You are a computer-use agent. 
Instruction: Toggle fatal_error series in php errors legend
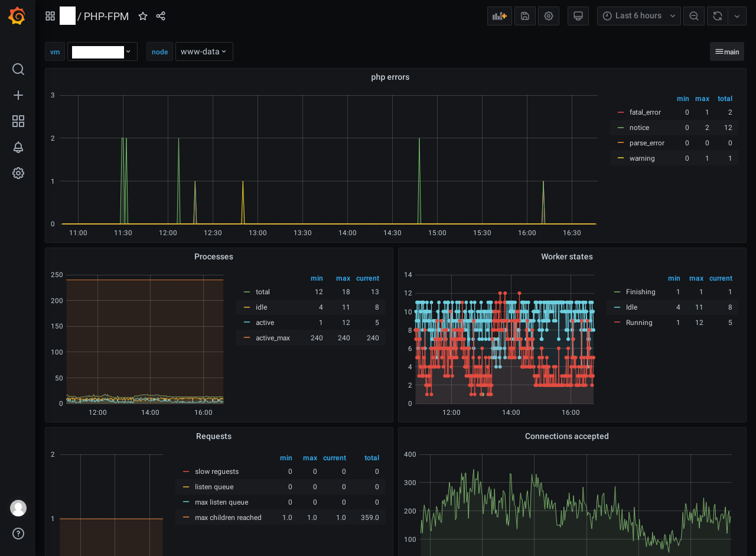point(644,112)
